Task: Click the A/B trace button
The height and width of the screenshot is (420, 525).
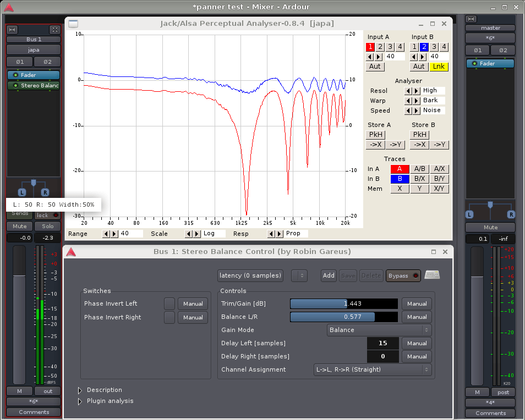Action: pos(419,169)
